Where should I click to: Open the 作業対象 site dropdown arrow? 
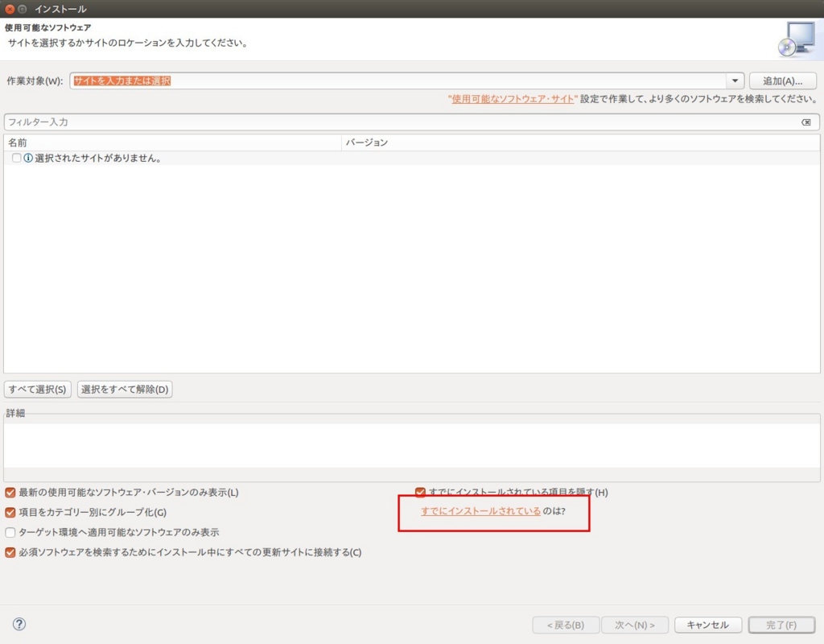click(x=735, y=81)
